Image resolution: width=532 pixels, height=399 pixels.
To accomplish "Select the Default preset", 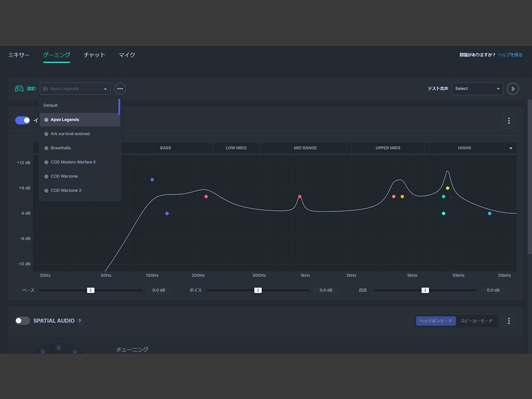I will click(x=78, y=105).
